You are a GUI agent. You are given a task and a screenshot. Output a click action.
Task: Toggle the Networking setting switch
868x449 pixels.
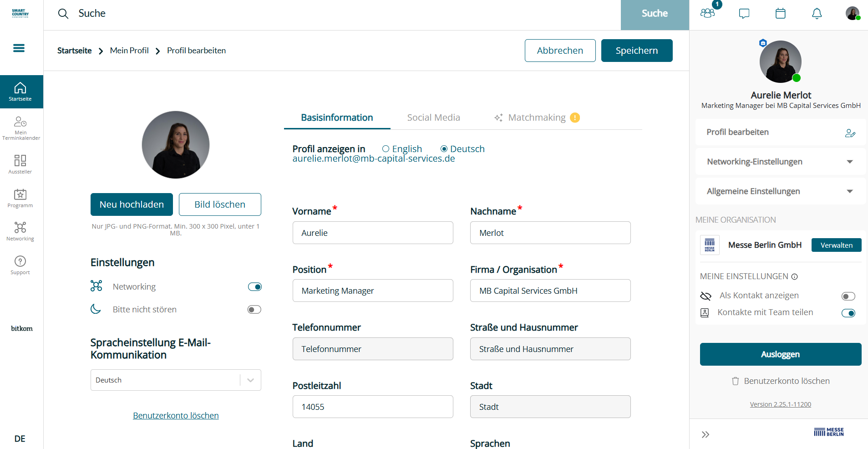click(x=255, y=287)
